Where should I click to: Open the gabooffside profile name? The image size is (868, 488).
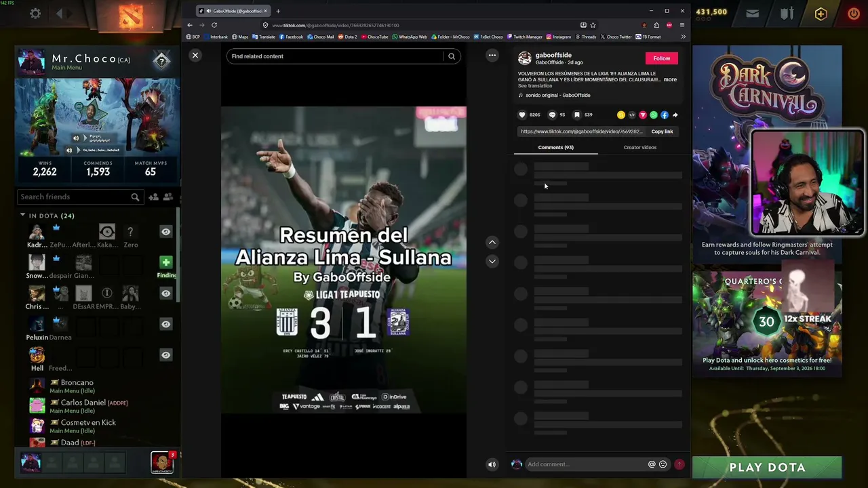[553, 55]
